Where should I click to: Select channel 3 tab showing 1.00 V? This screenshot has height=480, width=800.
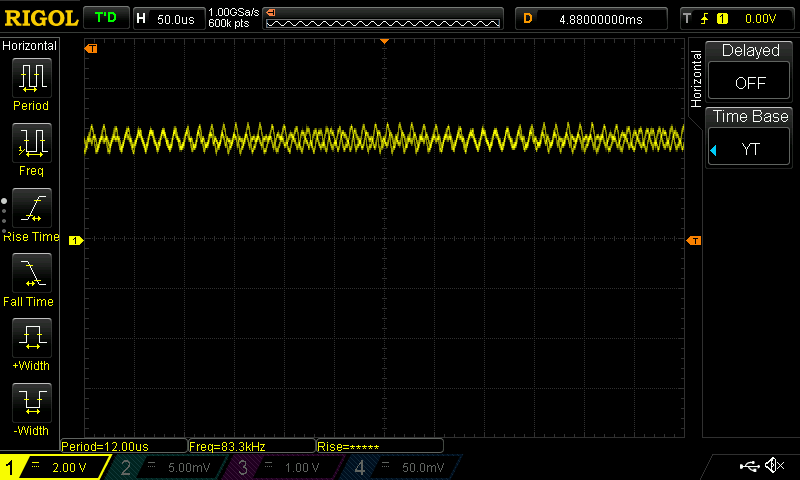(x=282, y=467)
